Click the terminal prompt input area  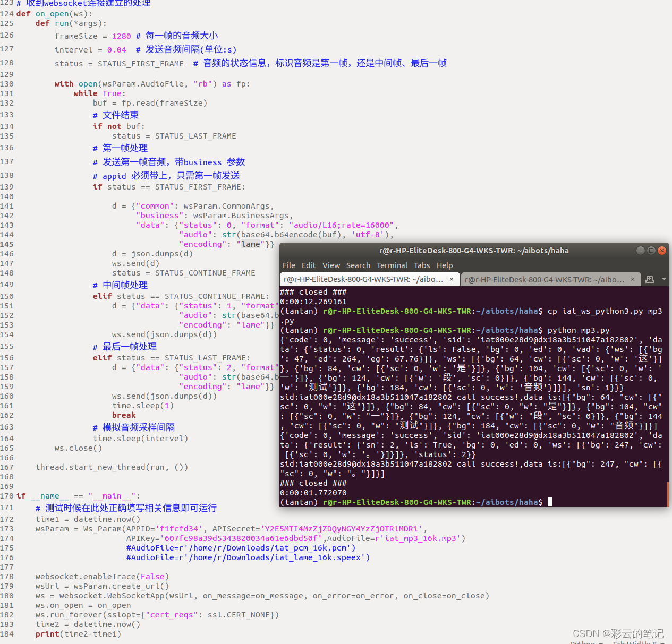pos(550,502)
